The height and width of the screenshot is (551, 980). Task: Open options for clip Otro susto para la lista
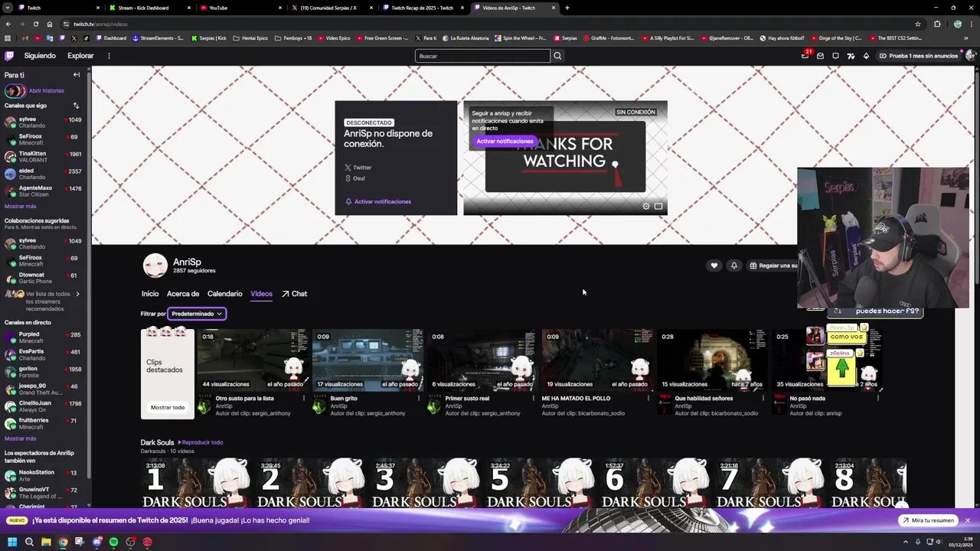pyautogui.click(x=303, y=398)
